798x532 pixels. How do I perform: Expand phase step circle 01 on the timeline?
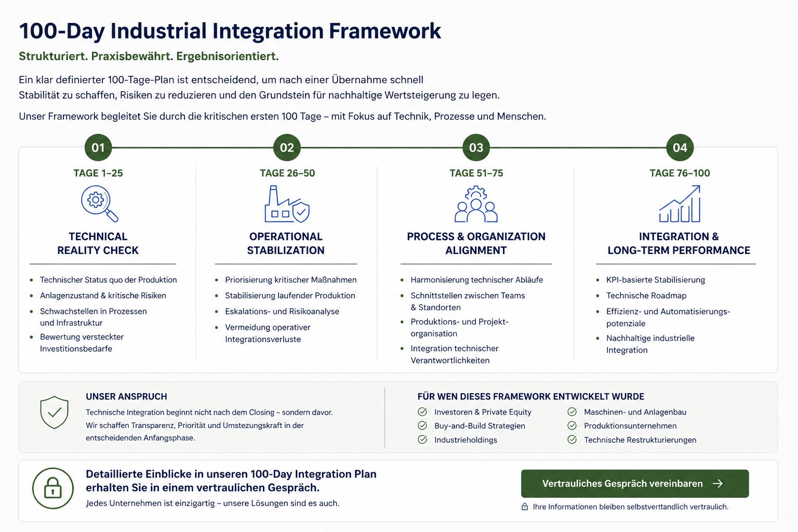point(98,148)
